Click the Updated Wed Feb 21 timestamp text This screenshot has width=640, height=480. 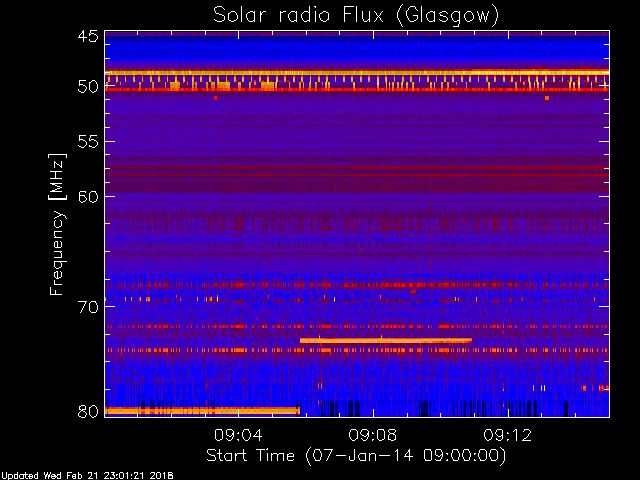(87, 476)
